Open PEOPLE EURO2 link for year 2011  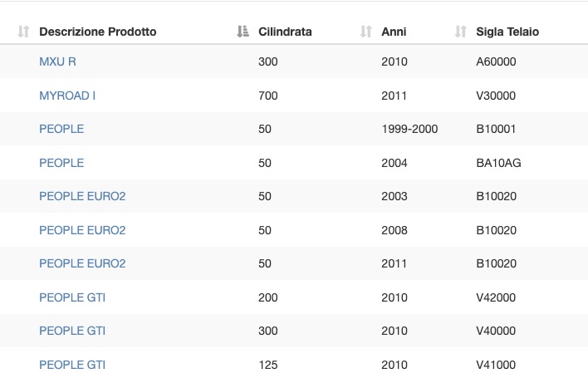point(82,263)
